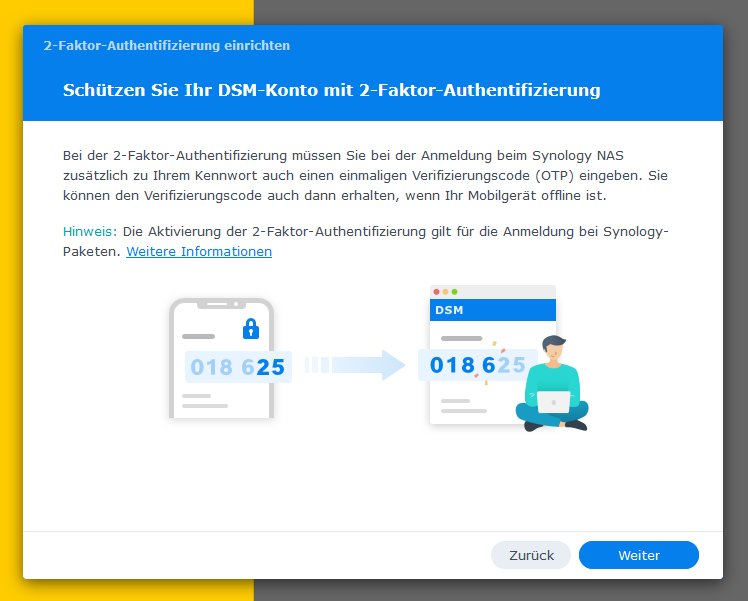This screenshot has width=748, height=601.
Task: Click the phone code 018 625
Action: [x=238, y=367]
